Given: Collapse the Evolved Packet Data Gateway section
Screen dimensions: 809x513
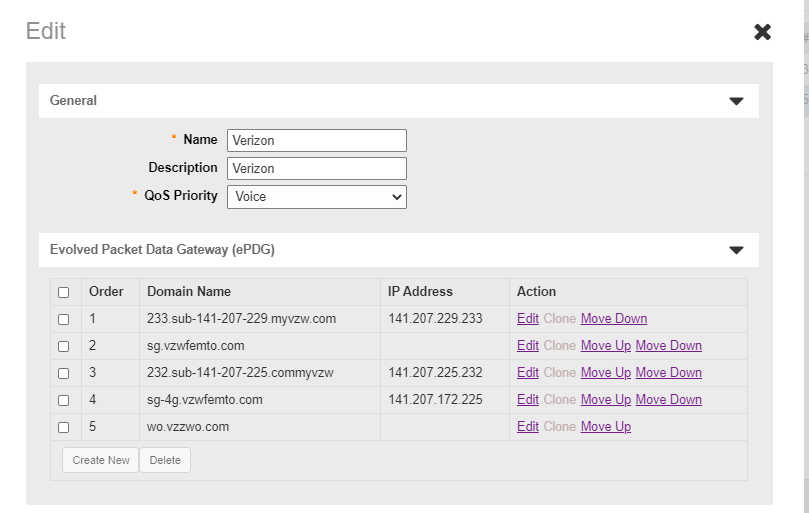Looking at the screenshot, I should [736, 250].
